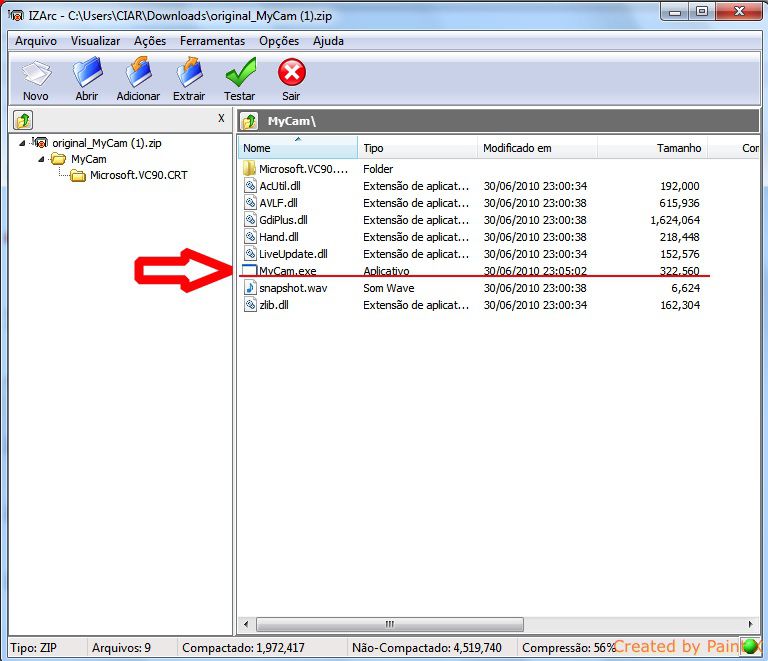Click the Novo toolbar icon

pos(36,77)
